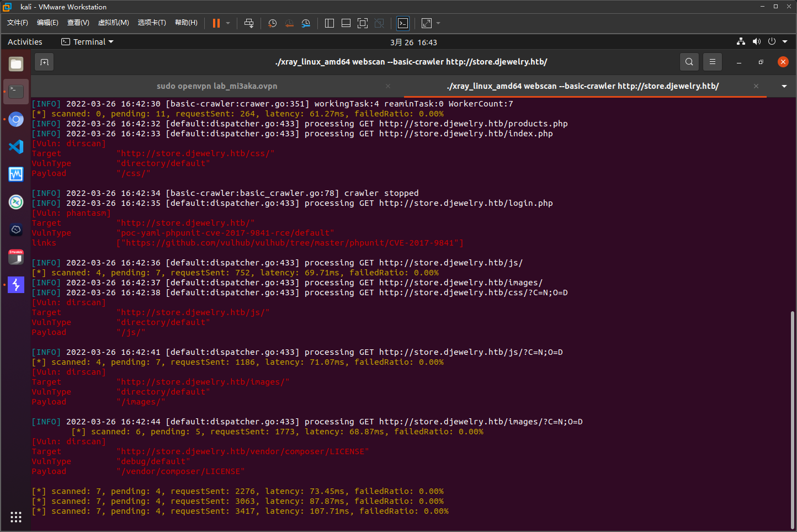The height and width of the screenshot is (532, 797).
Task: Expand the system status menu arrow
Action: [785, 42]
